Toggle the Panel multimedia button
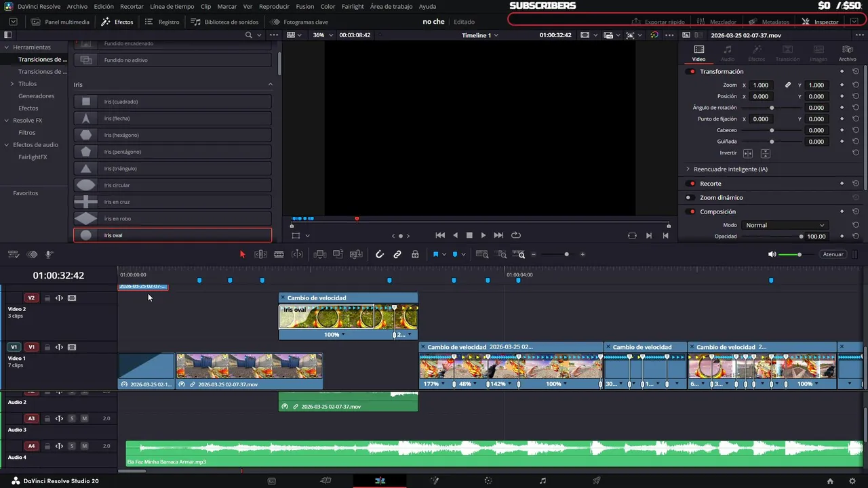Viewport: 868px width, 488px height. pos(60,22)
